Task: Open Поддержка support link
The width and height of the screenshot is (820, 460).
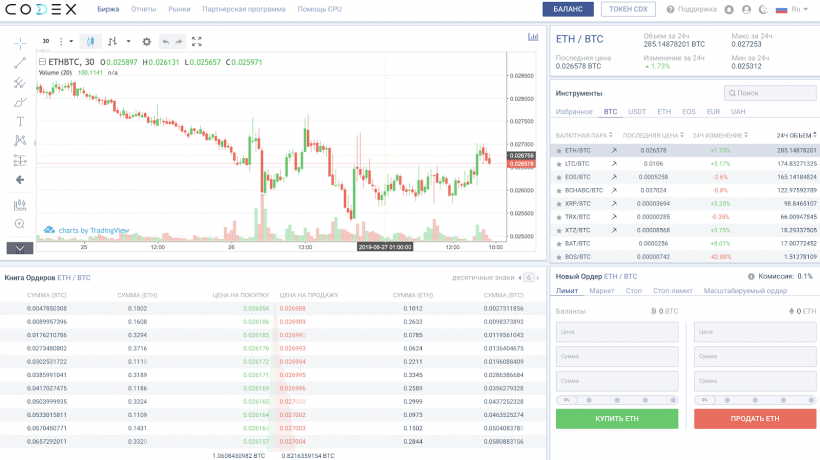Action: [x=691, y=9]
